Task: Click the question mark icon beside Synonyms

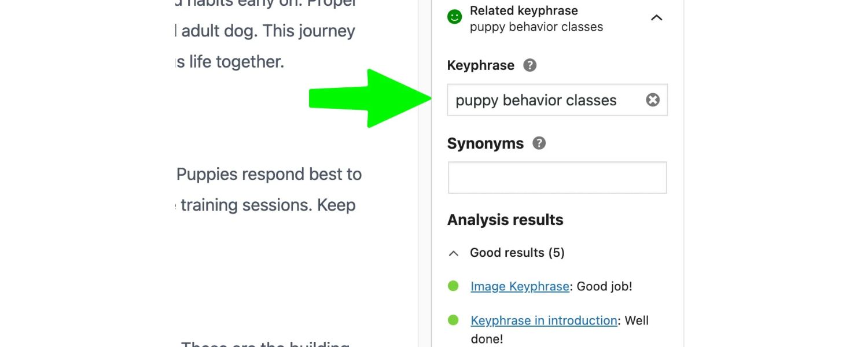Action: [538, 143]
